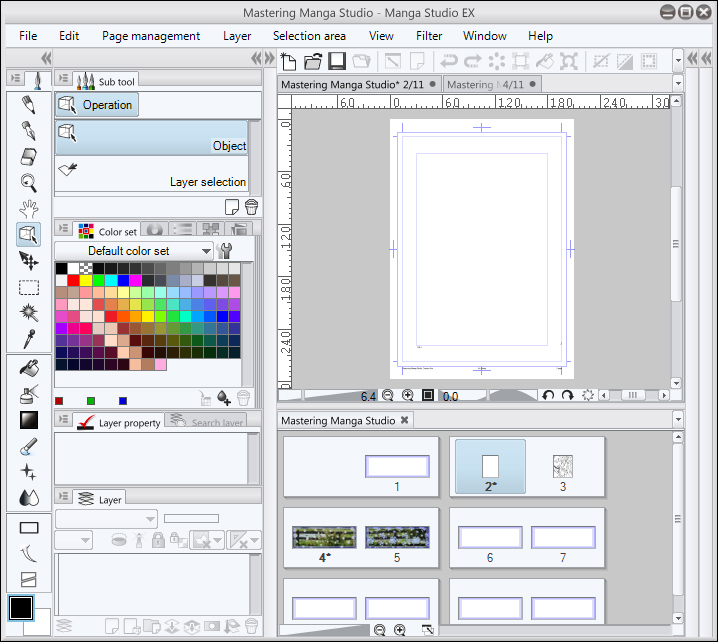718x642 pixels.
Task: Toggle the layer mask clipping icon
Action: click(119, 540)
